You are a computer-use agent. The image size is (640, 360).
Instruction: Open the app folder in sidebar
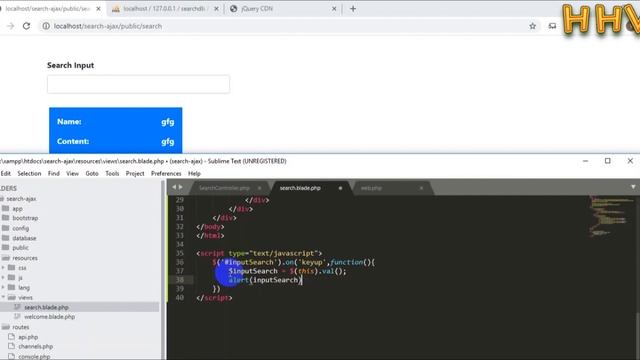[17, 209]
